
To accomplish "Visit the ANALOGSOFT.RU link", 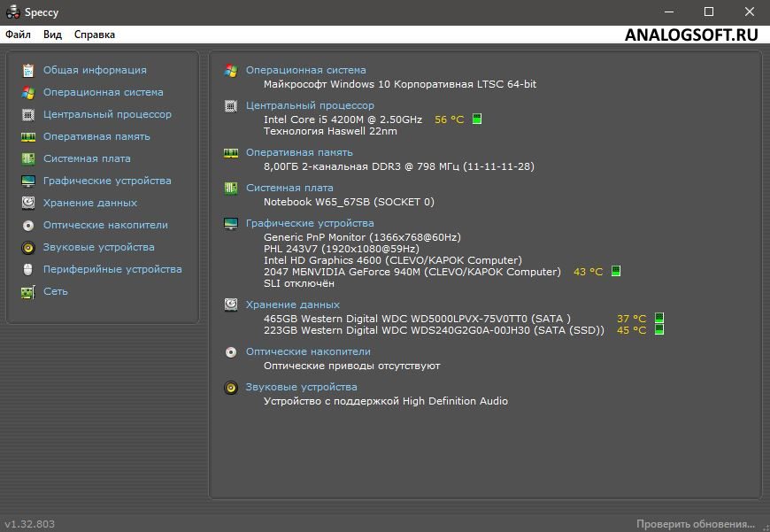I will tap(691, 34).
